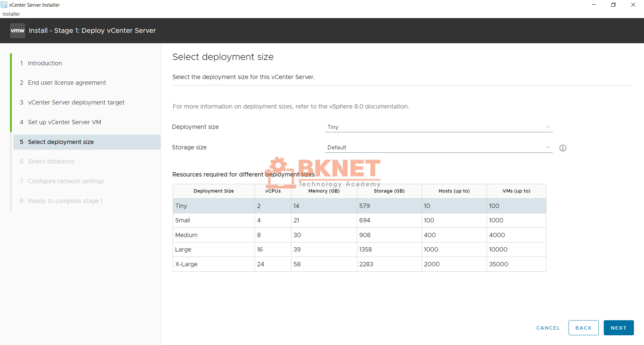The image size is (644, 345).
Task: Select the vCenter Server deployment target step
Action: [76, 102]
